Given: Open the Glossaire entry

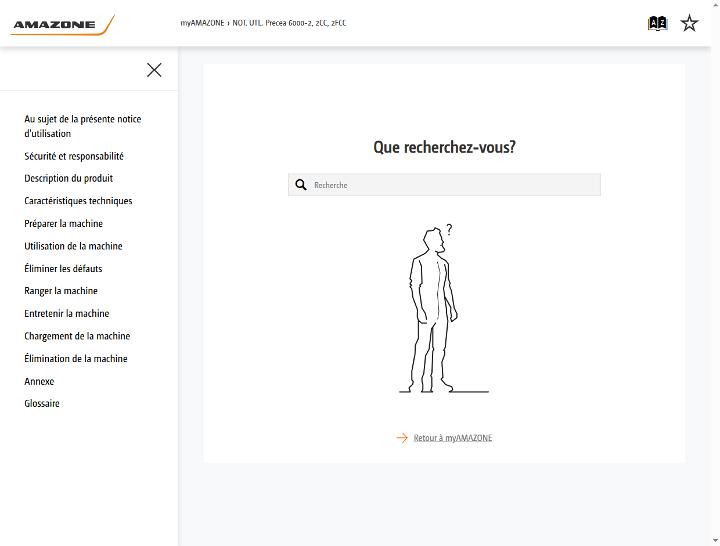Looking at the screenshot, I should point(42,404).
